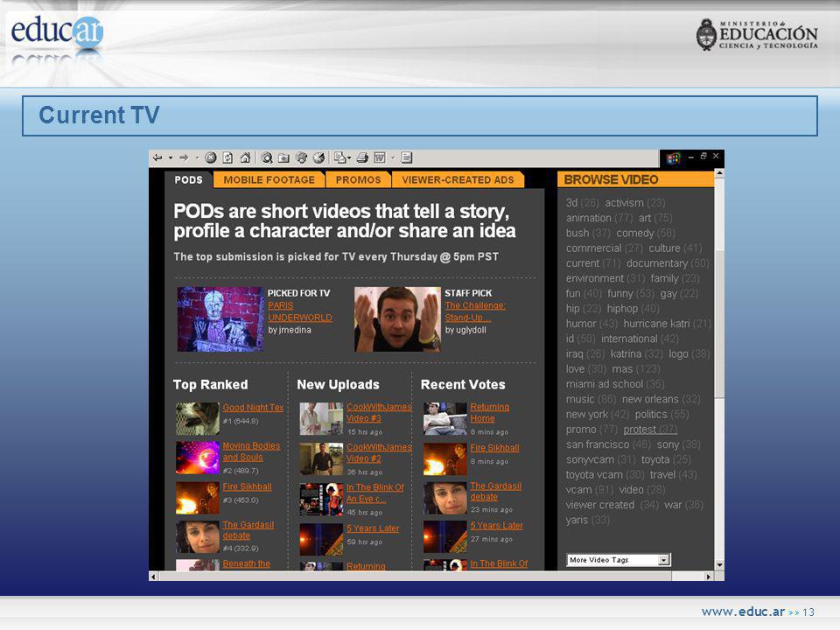Open the More Video Tags dropdown
Image resolution: width=840 pixels, height=630 pixels.
coord(619,560)
